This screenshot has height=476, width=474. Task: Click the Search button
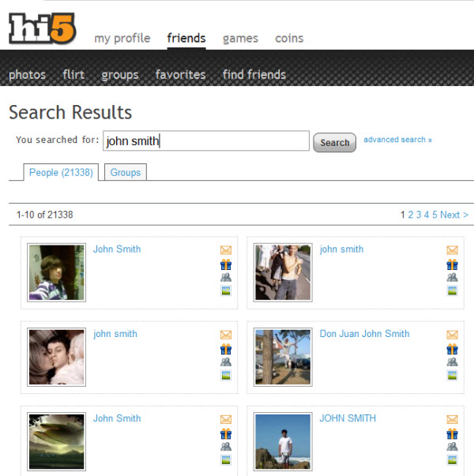coord(334,142)
